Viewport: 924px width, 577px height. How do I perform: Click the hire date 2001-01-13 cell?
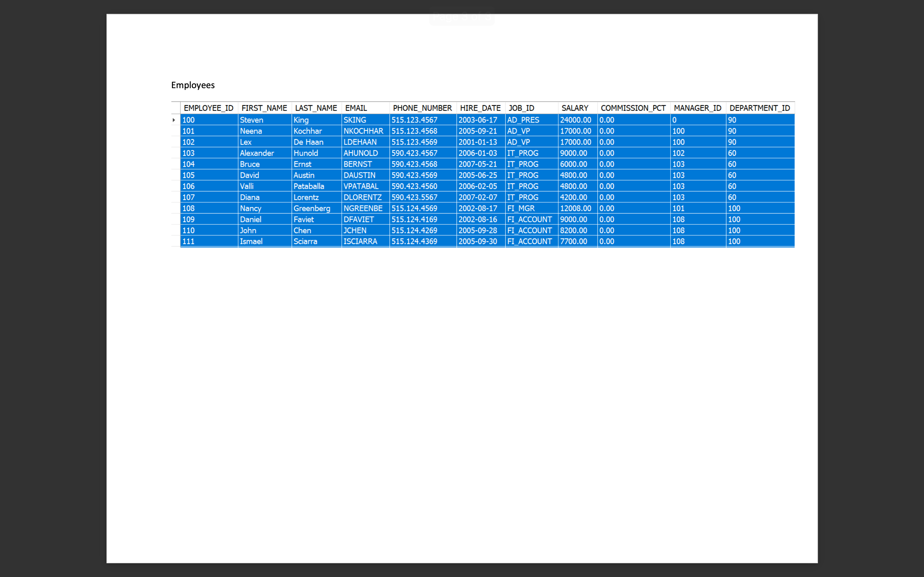[x=478, y=142]
